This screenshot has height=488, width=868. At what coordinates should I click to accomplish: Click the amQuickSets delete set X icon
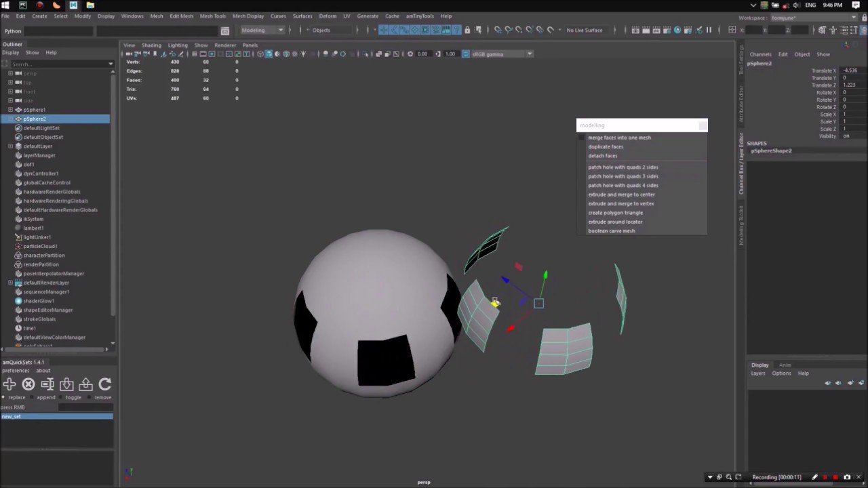(x=28, y=384)
